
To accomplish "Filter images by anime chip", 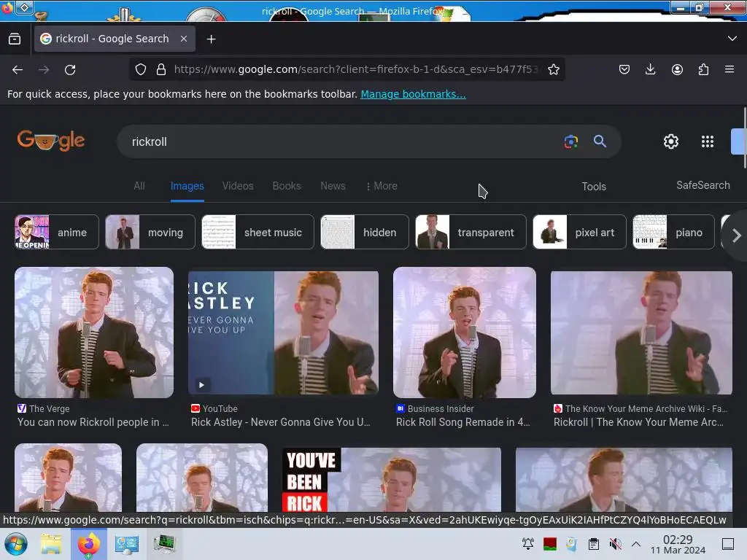I will click(57, 232).
